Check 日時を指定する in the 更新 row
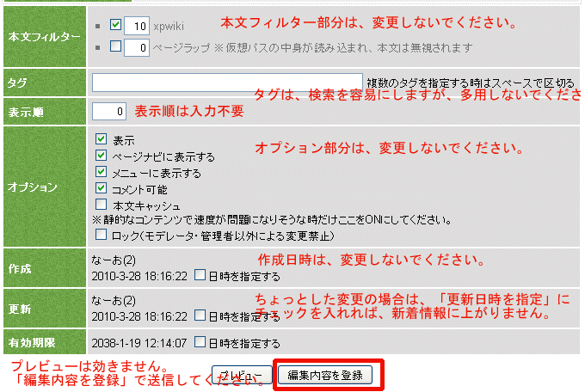Screen dimensions: 585x392 200,316
